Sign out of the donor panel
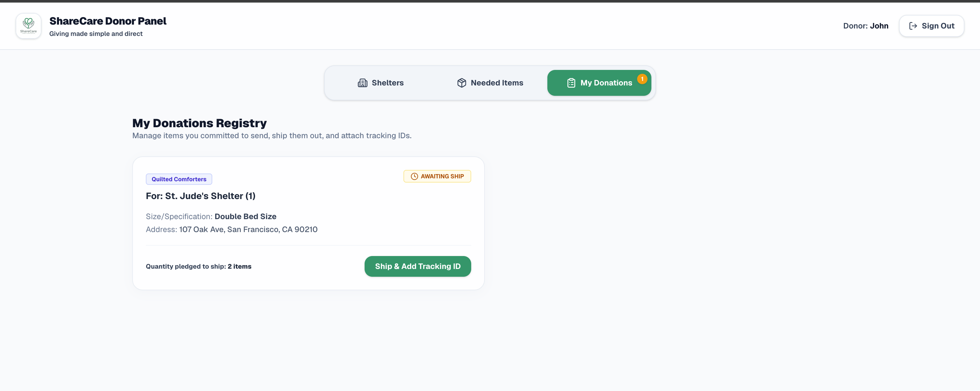980x391 pixels. coord(931,26)
